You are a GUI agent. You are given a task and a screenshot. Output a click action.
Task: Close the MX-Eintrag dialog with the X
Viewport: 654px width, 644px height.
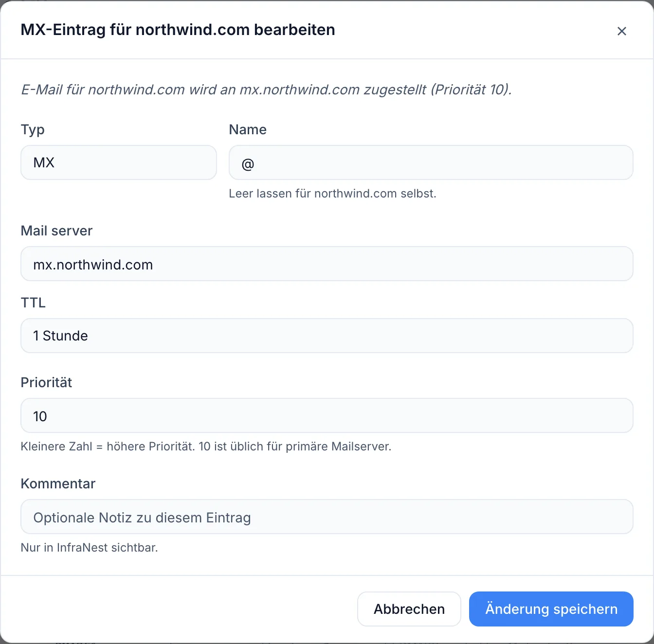click(x=621, y=31)
